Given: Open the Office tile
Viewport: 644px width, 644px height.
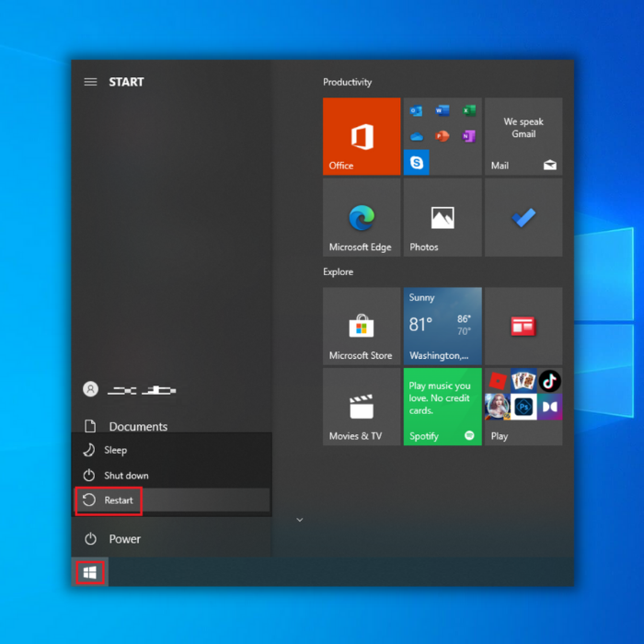Looking at the screenshot, I should [362, 136].
